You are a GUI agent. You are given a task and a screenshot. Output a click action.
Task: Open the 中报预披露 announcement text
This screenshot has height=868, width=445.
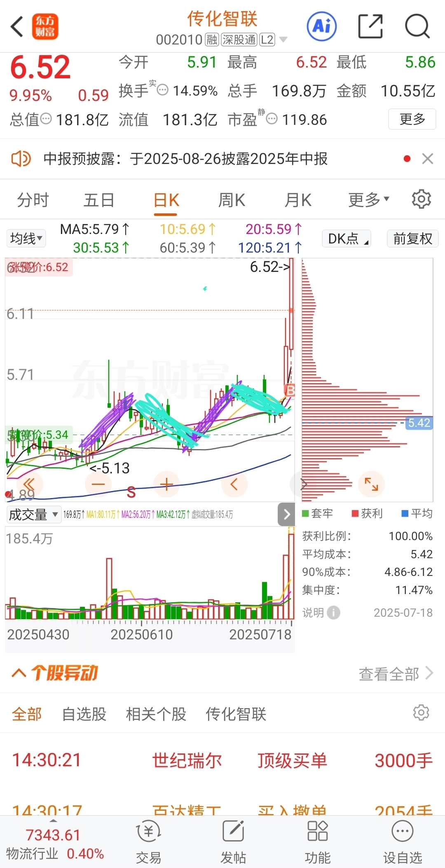tap(185, 159)
